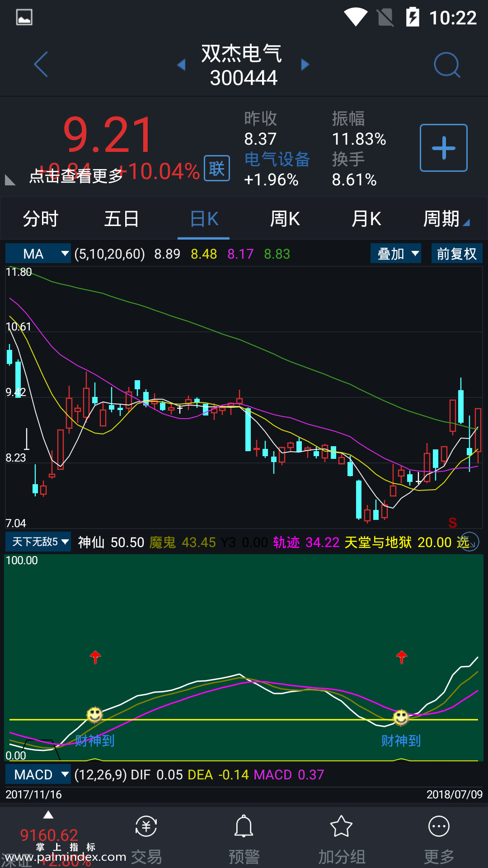Tap the end date 2018/07/09
This screenshot has width=488, height=868.
click(455, 794)
